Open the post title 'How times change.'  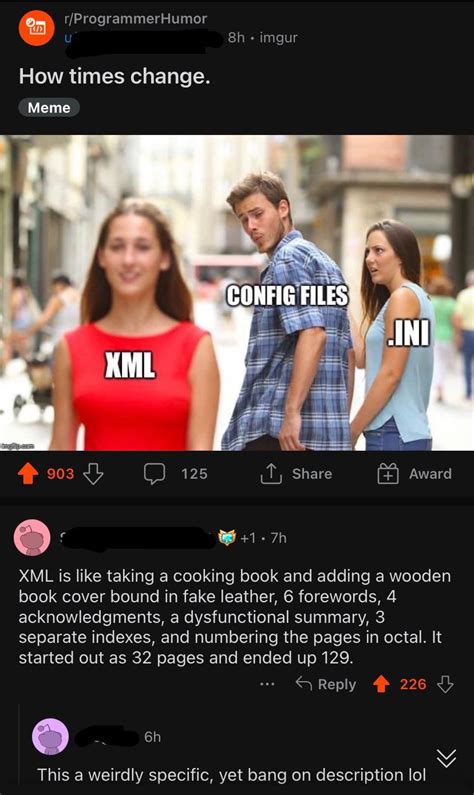(x=115, y=77)
